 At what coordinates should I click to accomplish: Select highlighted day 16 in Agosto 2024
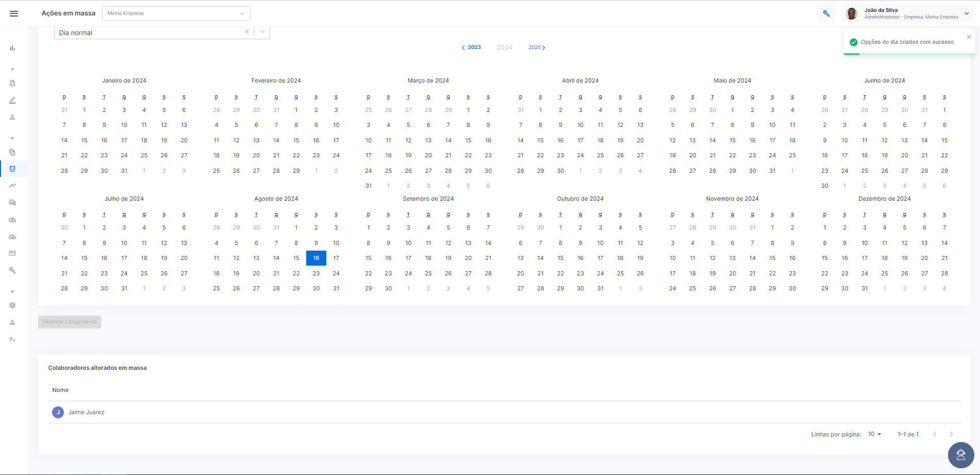click(316, 258)
